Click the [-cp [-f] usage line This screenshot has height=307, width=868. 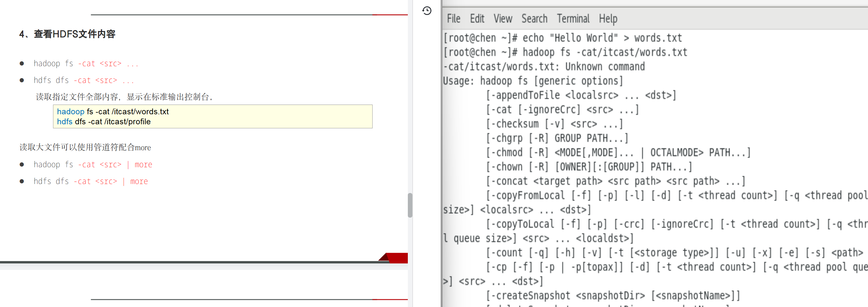point(677,267)
